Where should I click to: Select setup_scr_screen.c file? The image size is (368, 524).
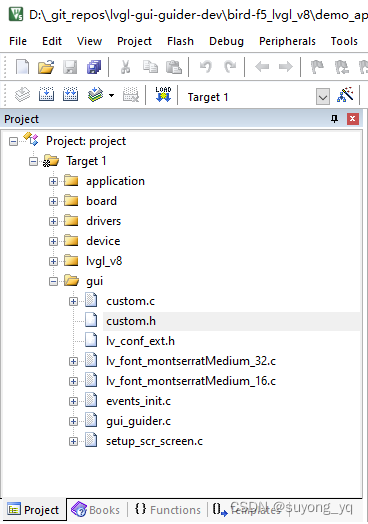[154, 441]
